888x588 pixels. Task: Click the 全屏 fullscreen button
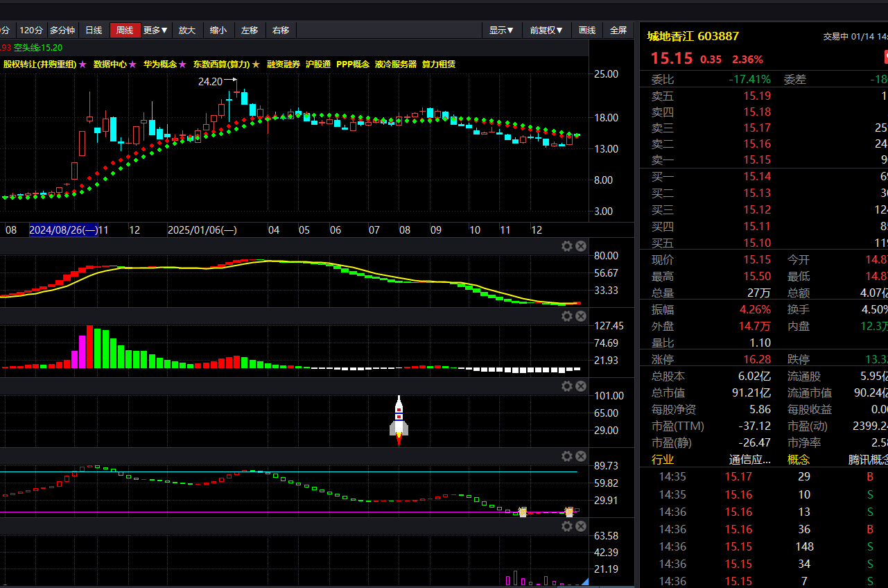click(x=618, y=31)
